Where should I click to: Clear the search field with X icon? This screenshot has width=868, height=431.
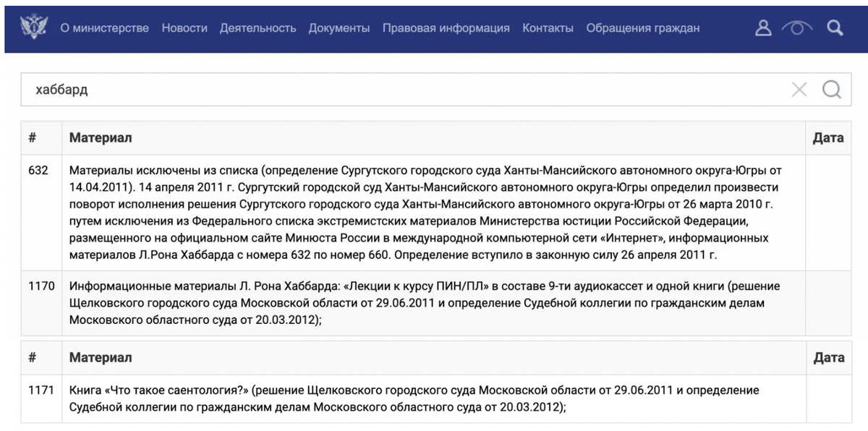click(799, 90)
